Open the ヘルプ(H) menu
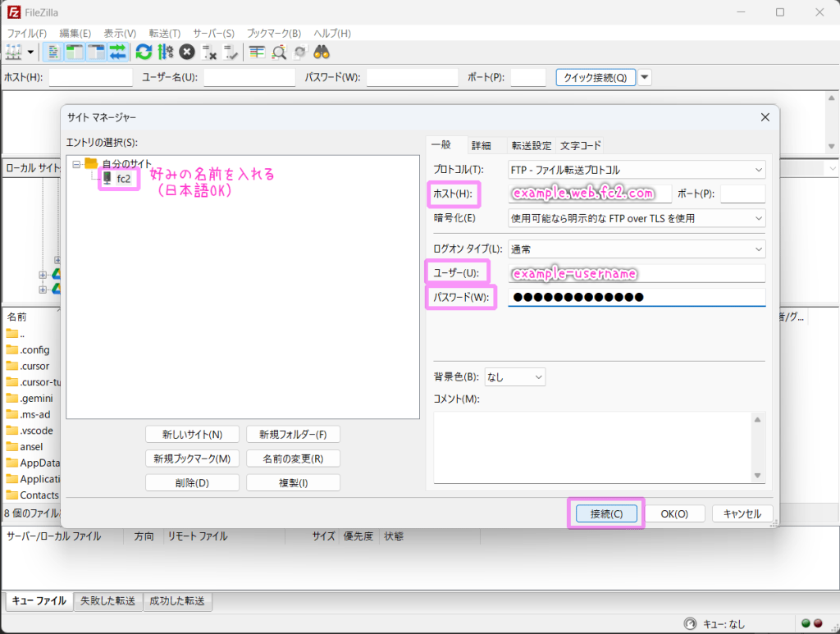This screenshot has width=840, height=634. pyautogui.click(x=332, y=33)
